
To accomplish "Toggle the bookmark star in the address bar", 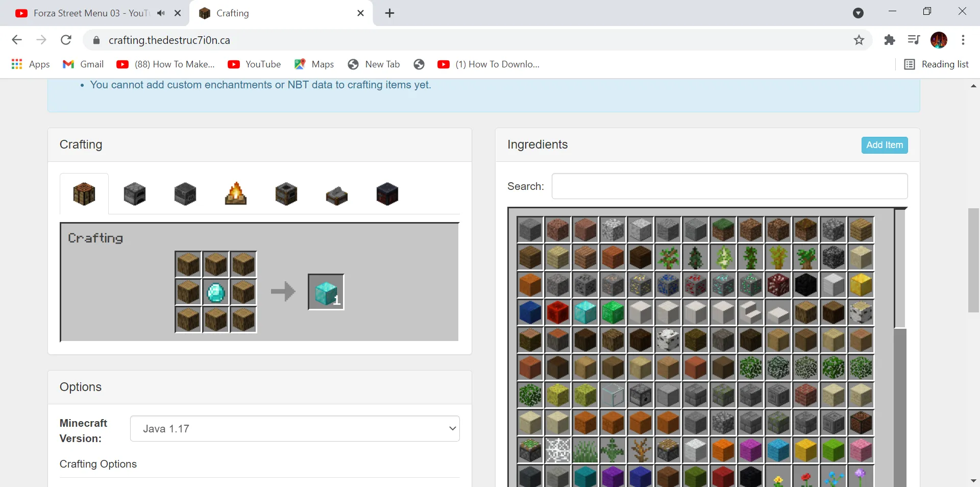I will [859, 40].
